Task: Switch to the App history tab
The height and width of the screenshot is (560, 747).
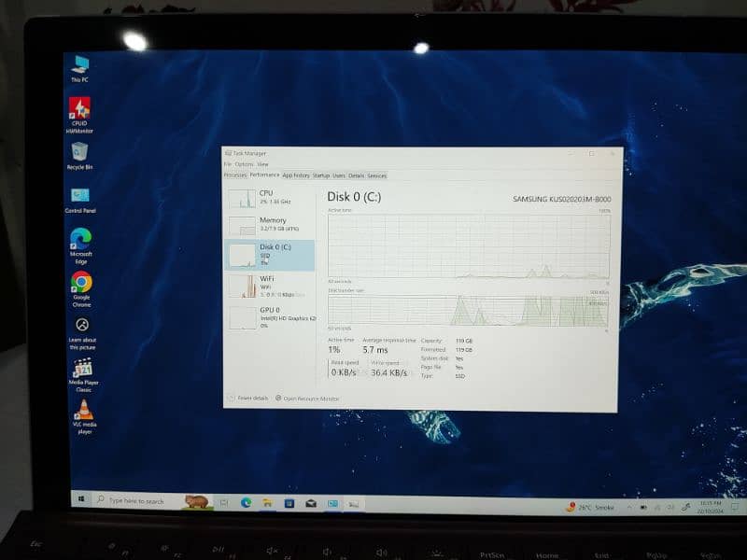Action: coord(296,175)
